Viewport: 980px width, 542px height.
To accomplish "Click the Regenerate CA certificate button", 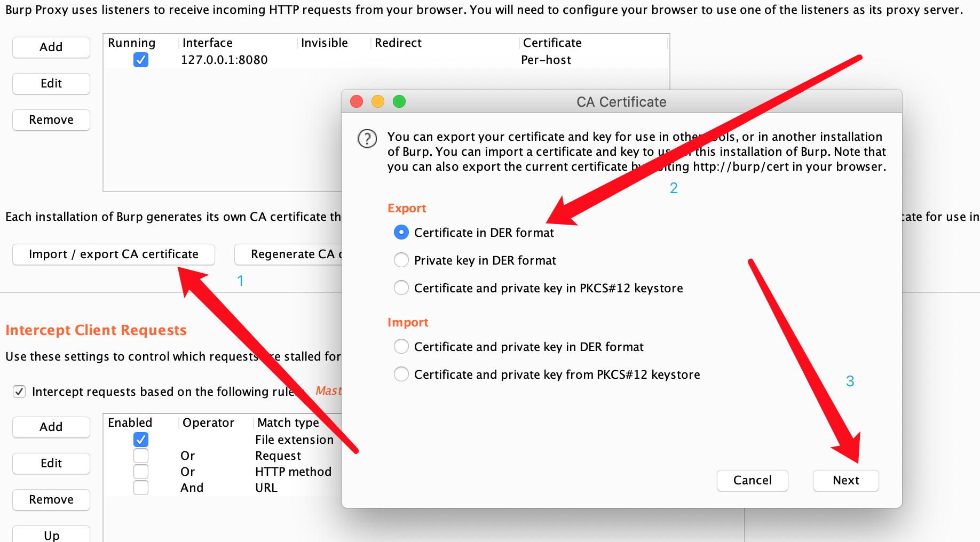I will [x=288, y=254].
